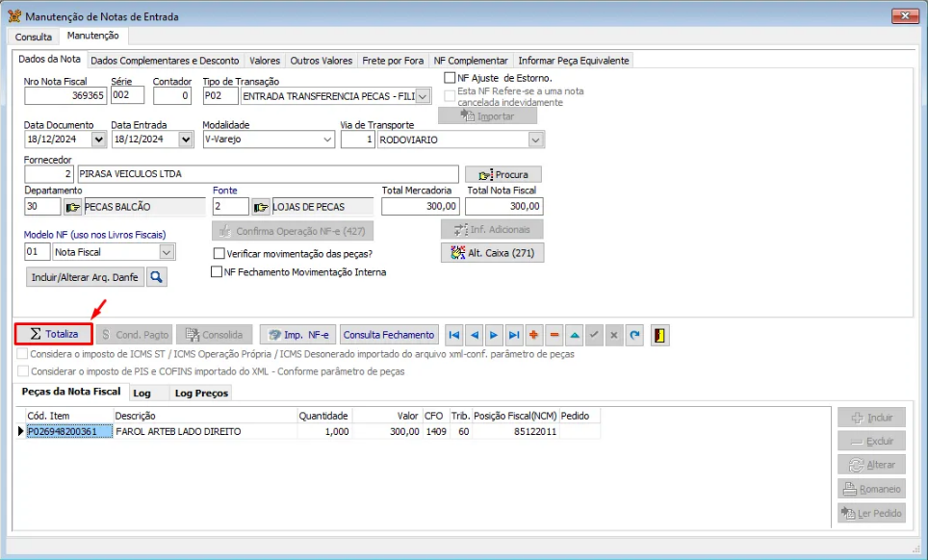
Task: Click magnifier icon next to Arq. Danfe
Action: click(156, 277)
